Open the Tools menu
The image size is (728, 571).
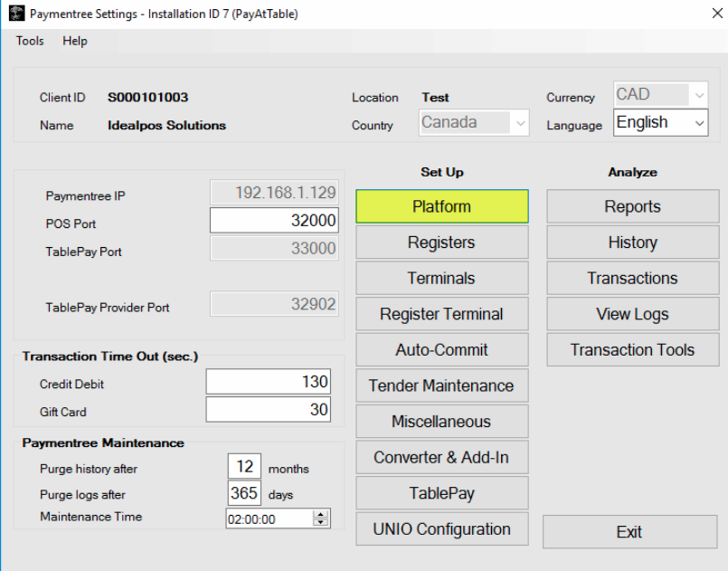point(30,41)
